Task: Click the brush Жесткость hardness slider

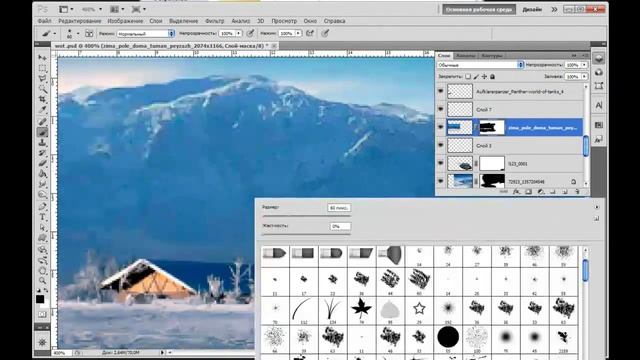Action: (307, 234)
